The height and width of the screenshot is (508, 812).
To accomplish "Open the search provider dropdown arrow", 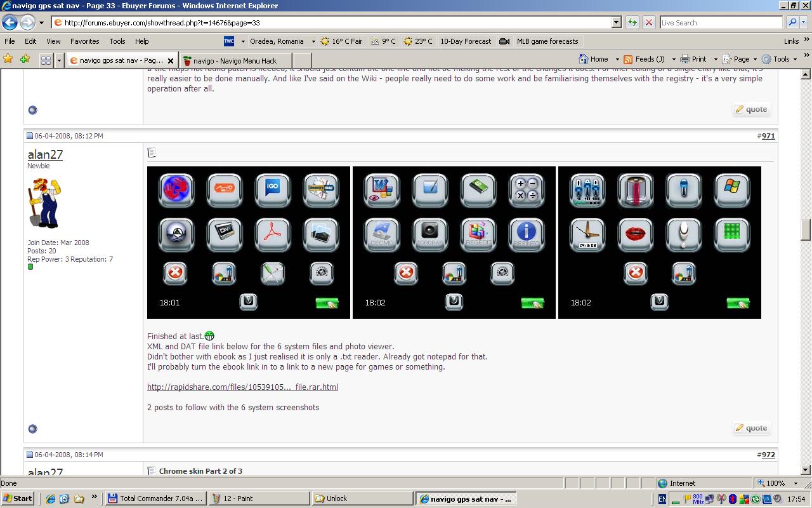I will click(x=804, y=22).
